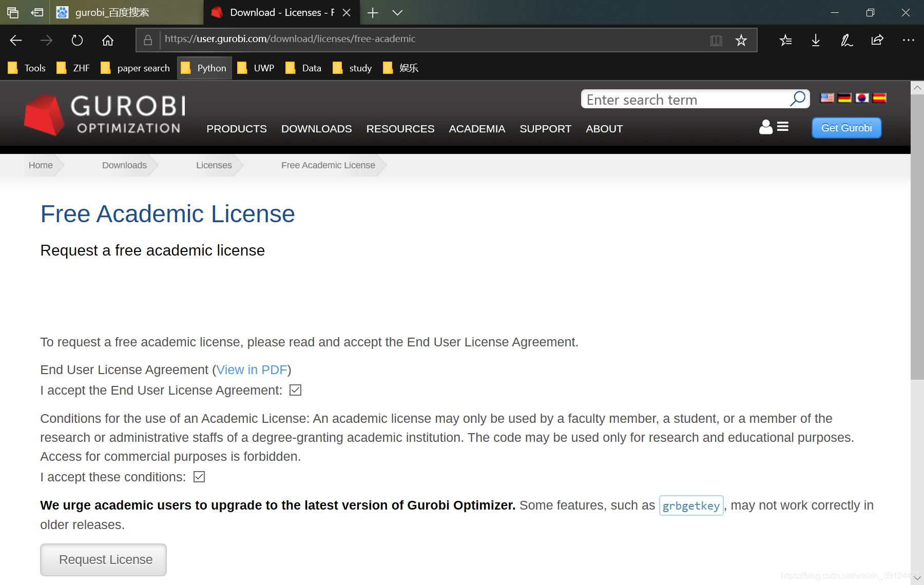Click the Get Gurobi button

point(846,128)
